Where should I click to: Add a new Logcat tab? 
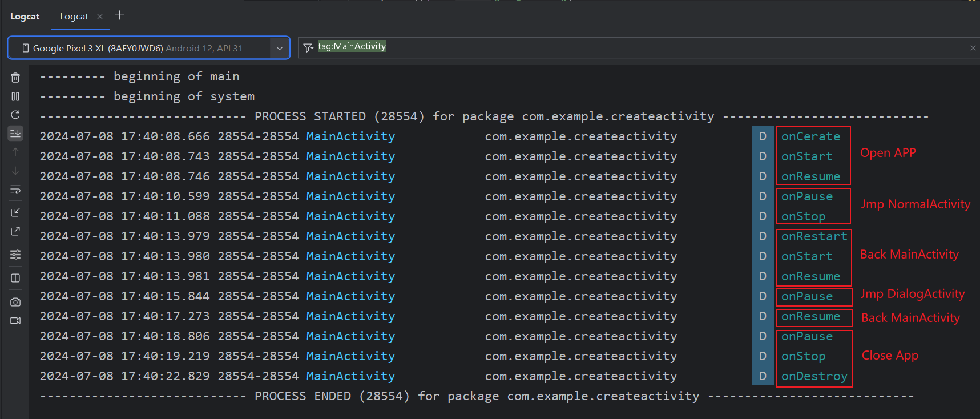(x=119, y=15)
